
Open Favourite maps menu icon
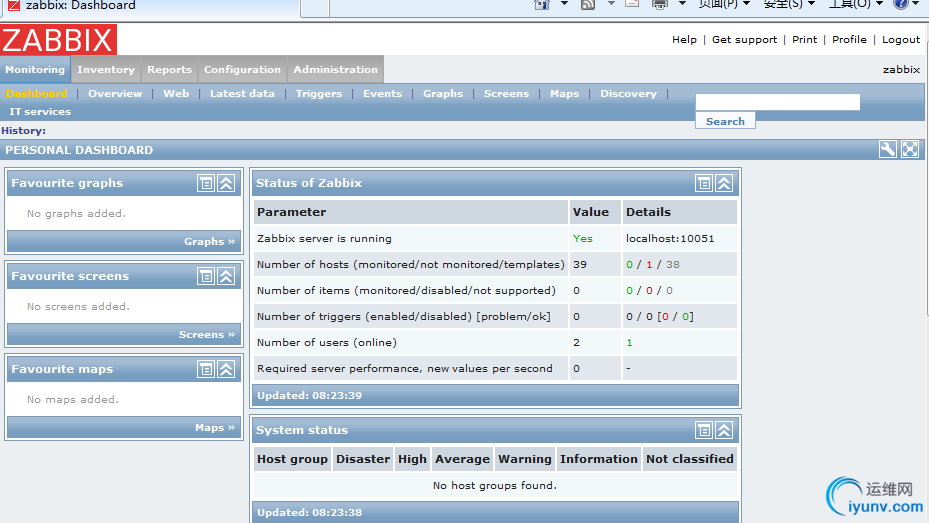pyautogui.click(x=206, y=369)
